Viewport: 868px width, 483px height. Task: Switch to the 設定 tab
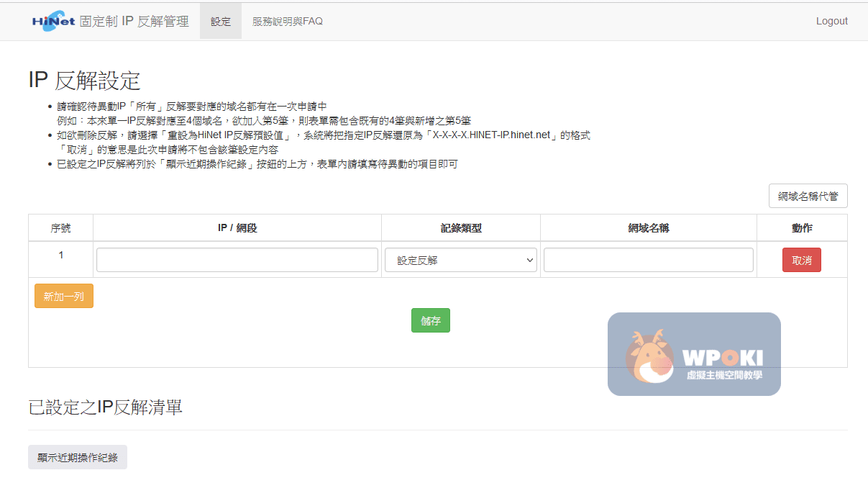point(221,22)
